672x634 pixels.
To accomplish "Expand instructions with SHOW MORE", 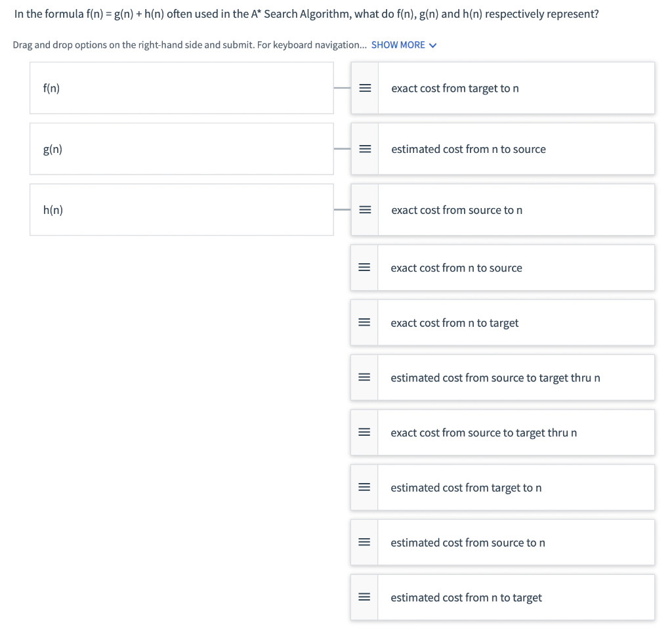I will (398, 45).
